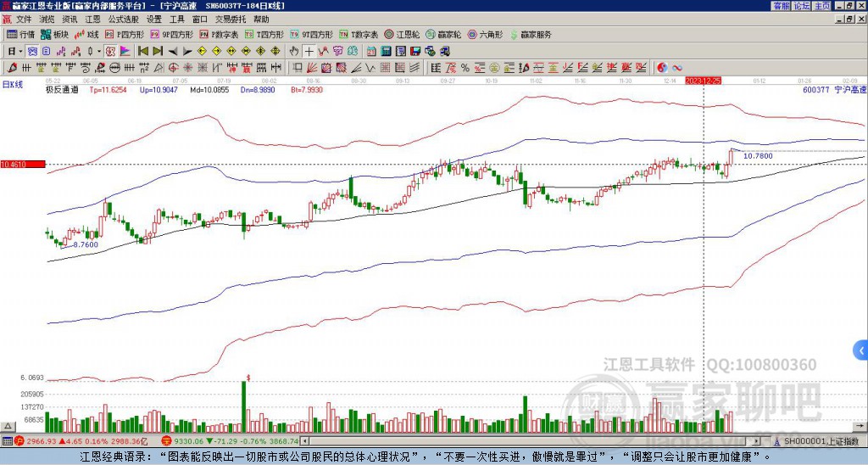Select the zigzag wave line tool
Viewport: 868px width, 465px height.
click(370, 68)
